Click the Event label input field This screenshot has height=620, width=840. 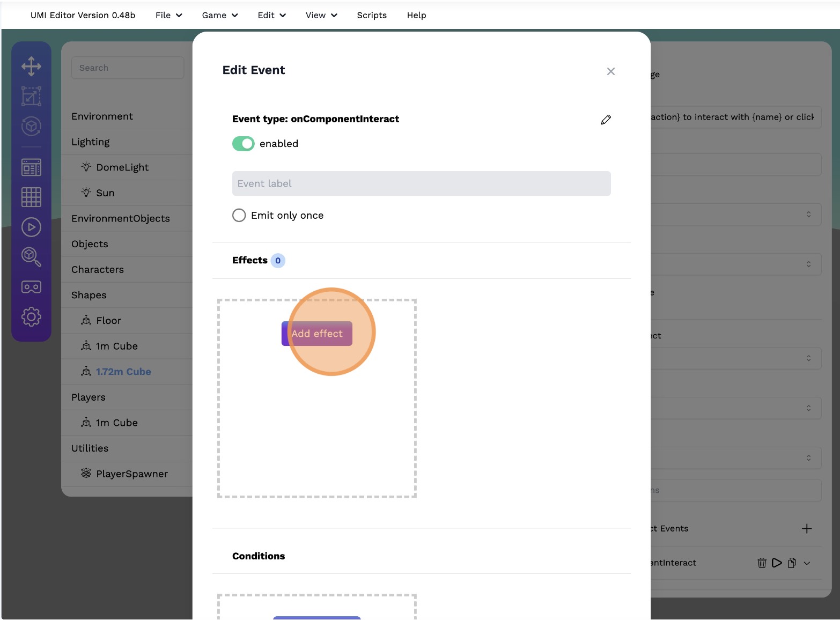(421, 183)
